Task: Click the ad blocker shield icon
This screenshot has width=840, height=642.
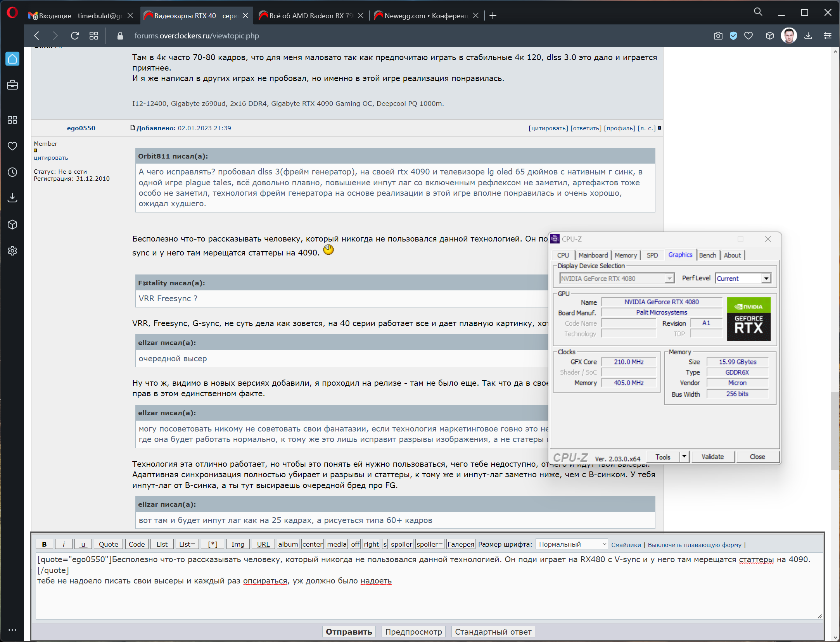Action: [x=733, y=36]
